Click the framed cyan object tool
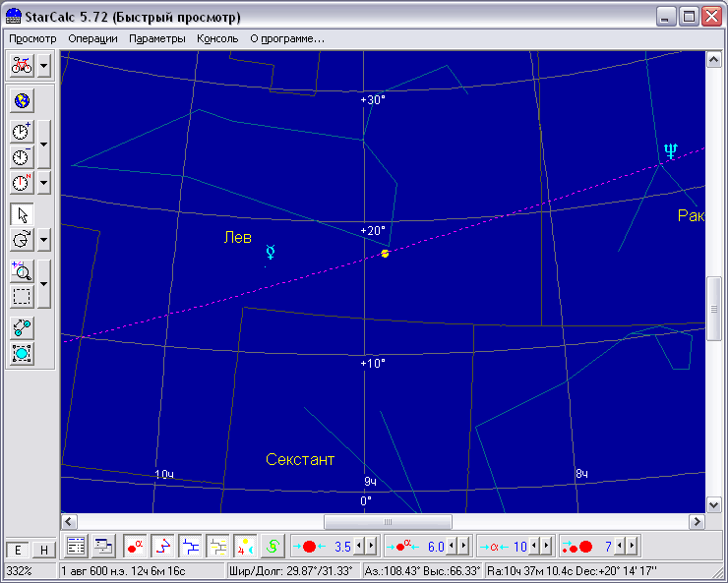This screenshot has height=583, width=728. 22,354
